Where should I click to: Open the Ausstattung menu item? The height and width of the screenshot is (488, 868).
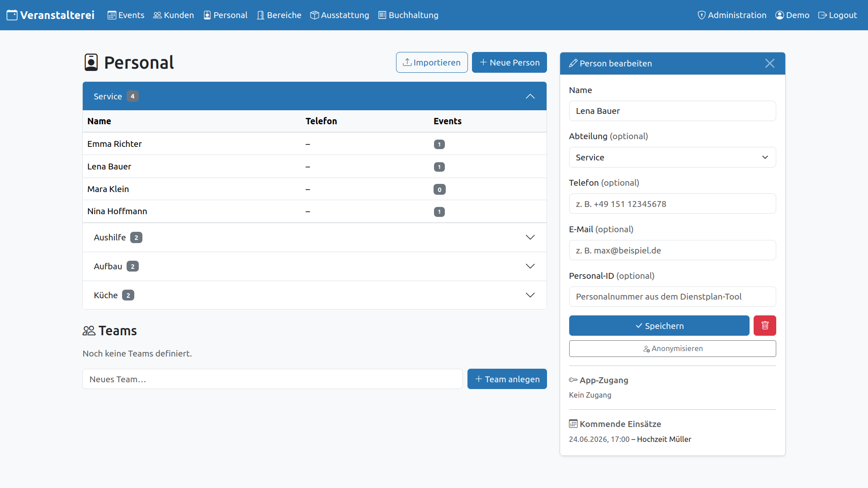pyautogui.click(x=340, y=15)
